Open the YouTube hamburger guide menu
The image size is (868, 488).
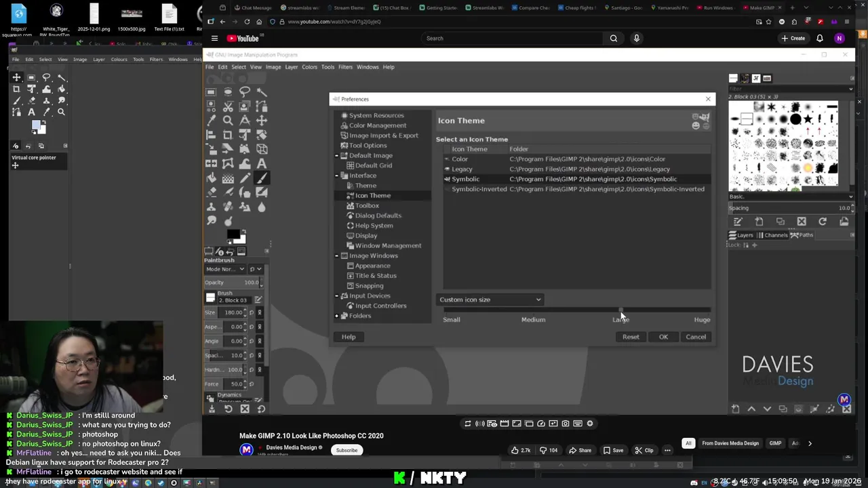(214, 38)
